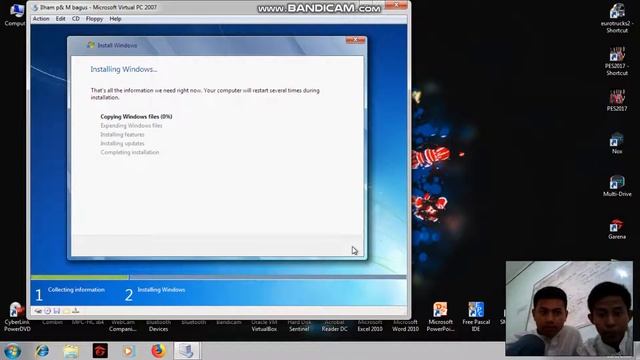
Task: Select the Acrobat Reader DC desktop label
Action: pos(334,325)
